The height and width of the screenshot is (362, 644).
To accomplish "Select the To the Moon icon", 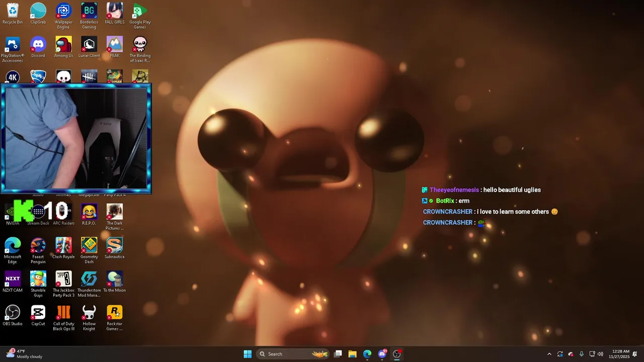I will point(115,282).
